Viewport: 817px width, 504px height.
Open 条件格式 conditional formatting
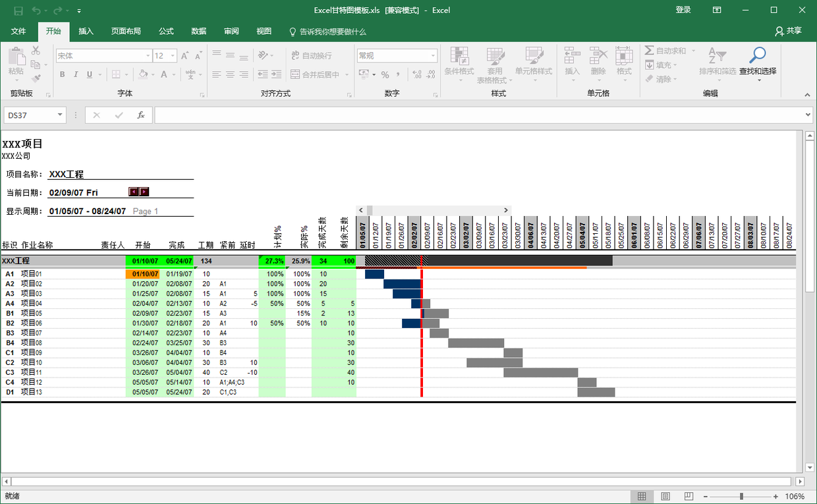coord(459,64)
